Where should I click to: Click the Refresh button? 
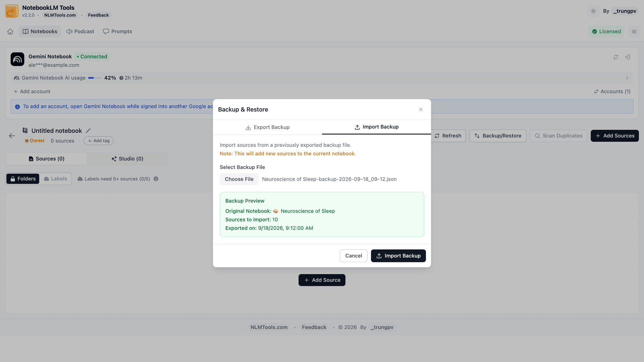[448, 136]
